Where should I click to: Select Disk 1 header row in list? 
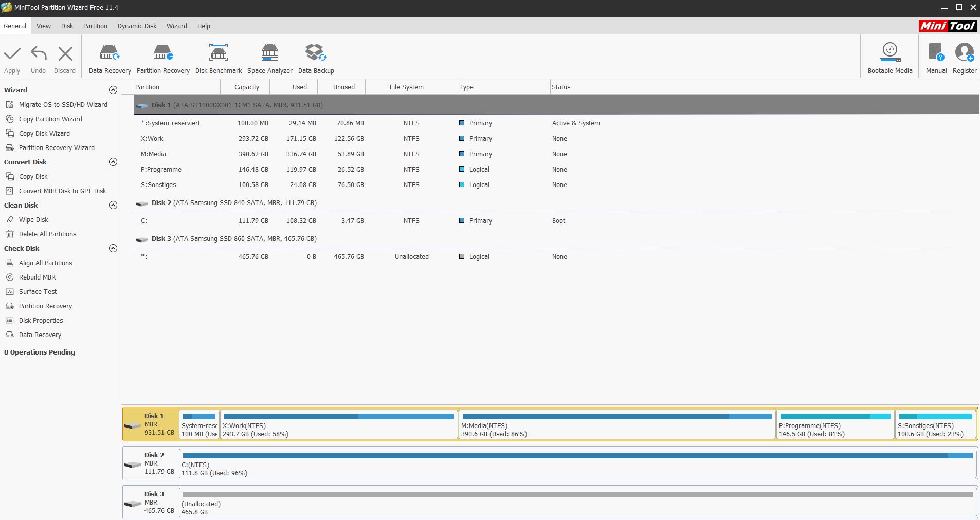click(557, 105)
